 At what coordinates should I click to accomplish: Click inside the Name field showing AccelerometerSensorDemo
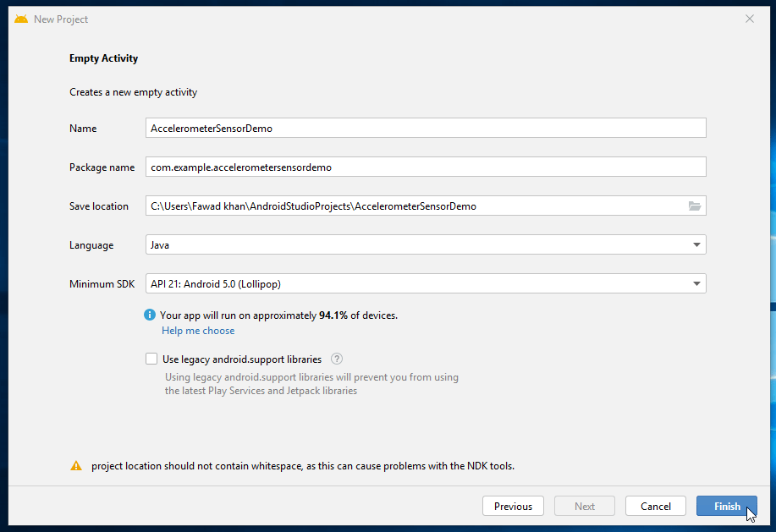coord(423,128)
